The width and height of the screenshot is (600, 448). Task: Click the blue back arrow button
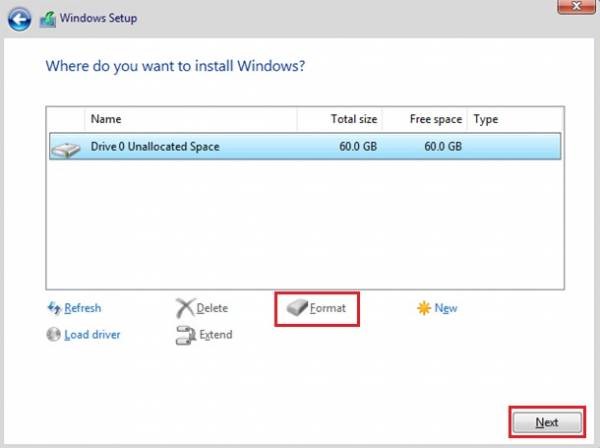point(19,20)
